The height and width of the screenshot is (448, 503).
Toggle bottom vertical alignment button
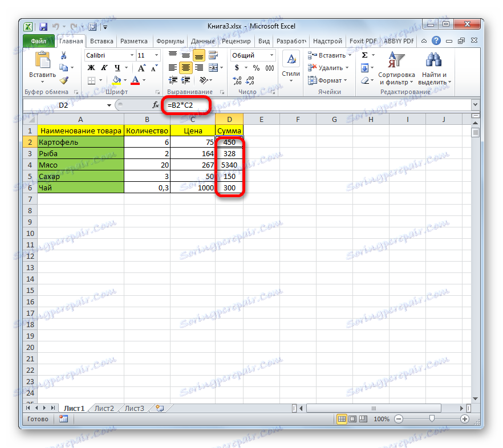(x=199, y=55)
